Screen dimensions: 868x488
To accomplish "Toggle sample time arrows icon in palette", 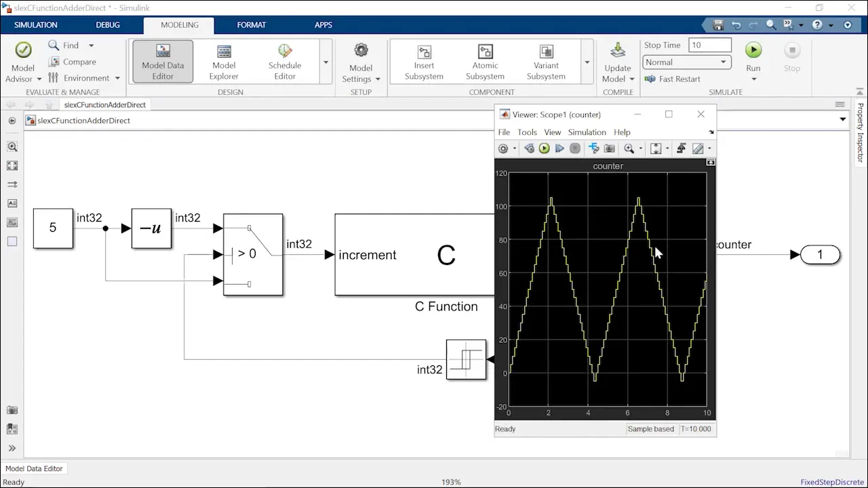I will coord(12,184).
